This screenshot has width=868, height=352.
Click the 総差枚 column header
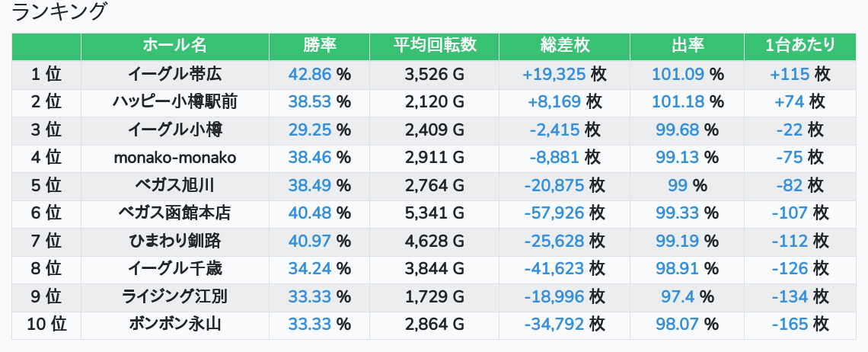click(x=565, y=46)
